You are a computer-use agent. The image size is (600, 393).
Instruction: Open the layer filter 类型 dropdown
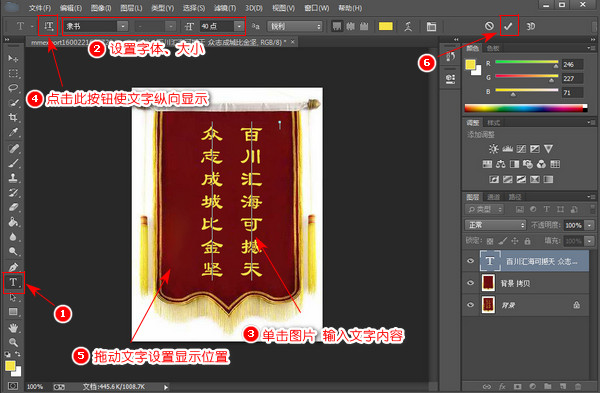(485, 209)
